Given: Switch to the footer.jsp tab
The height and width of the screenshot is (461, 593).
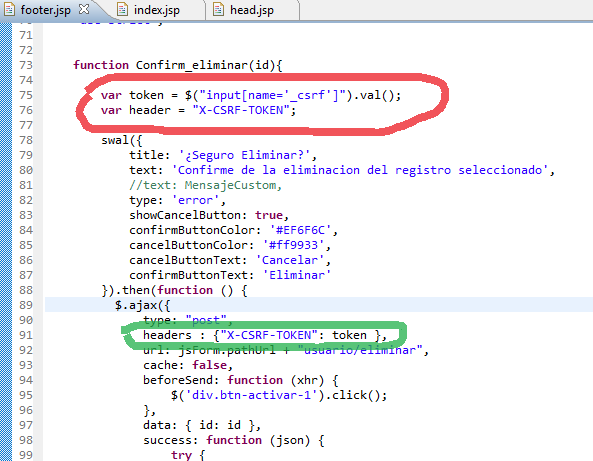Looking at the screenshot, I should [x=45, y=10].
